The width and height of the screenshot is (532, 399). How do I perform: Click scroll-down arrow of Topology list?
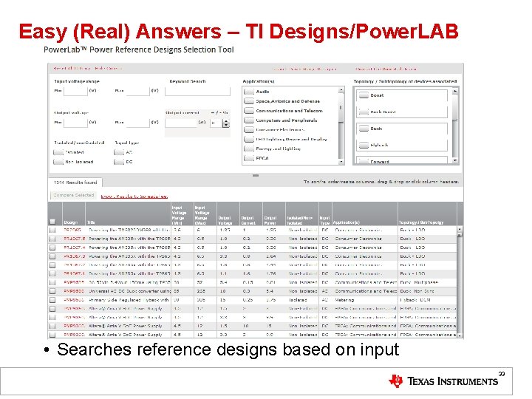tap(455, 160)
